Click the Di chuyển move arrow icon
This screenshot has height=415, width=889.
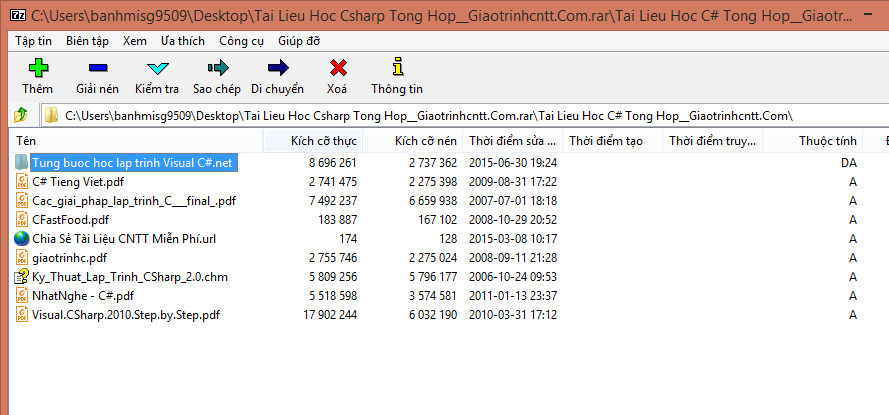278,68
